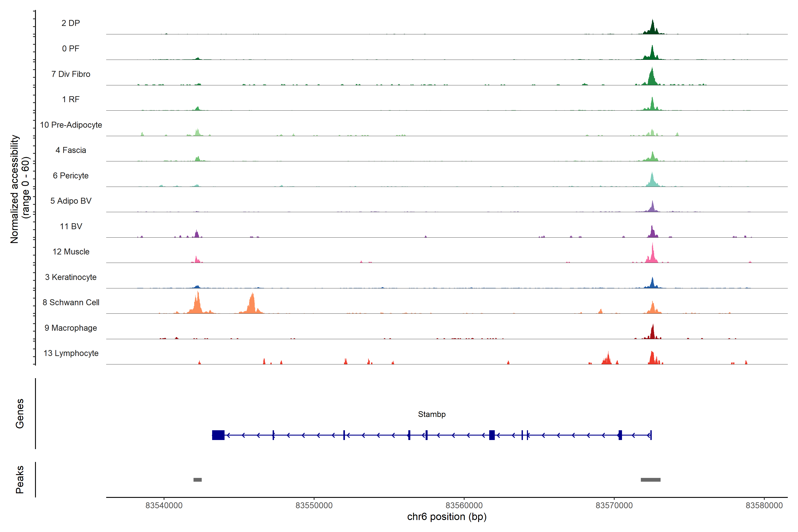The image size is (798, 532).
Task: Click the 83550000 axis tick label
Action: [314, 505]
